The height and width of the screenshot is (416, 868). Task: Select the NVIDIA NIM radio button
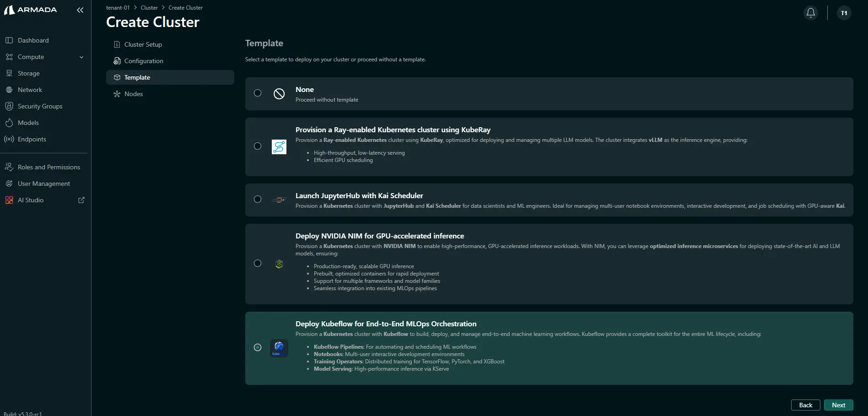click(x=258, y=263)
